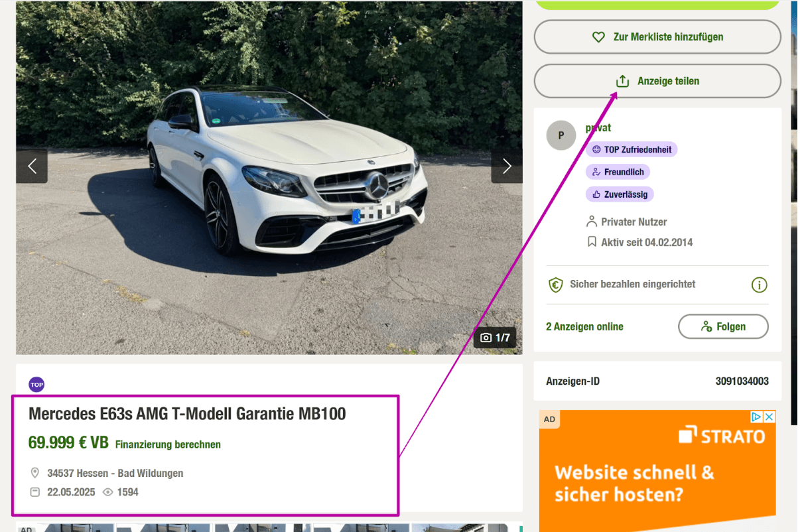Click the seller avatar with letter P

coord(561,135)
